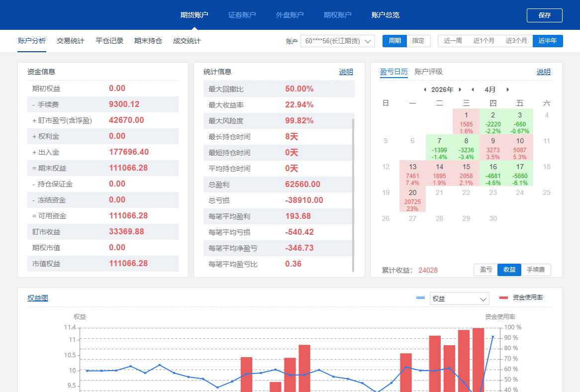Viewport: 580px width, 392px height.
Task: Select calendar day 1 with 1585
Action: pos(466,122)
